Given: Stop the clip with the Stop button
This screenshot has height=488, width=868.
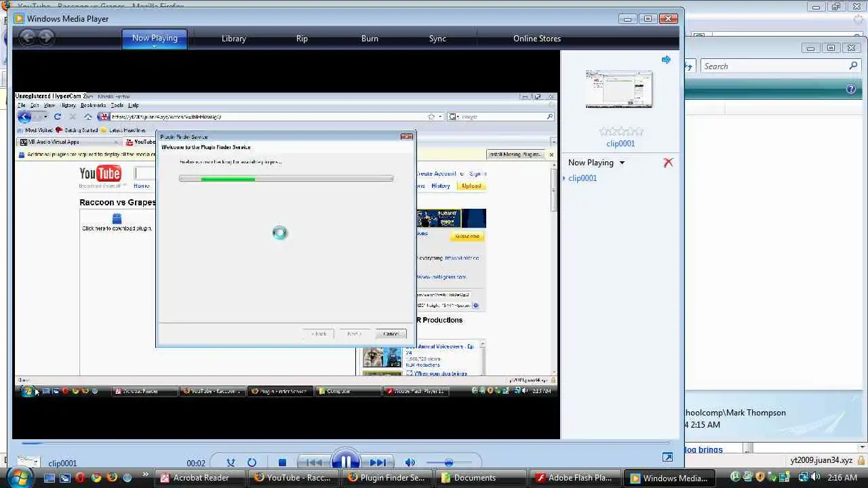Looking at the screenshot, I should (282, 463).
